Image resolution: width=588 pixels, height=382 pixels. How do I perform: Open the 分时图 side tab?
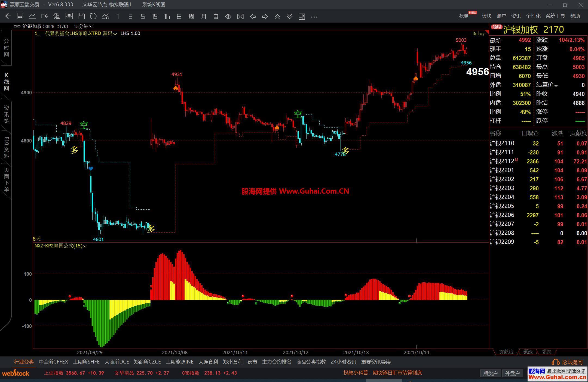click(7, 48)
